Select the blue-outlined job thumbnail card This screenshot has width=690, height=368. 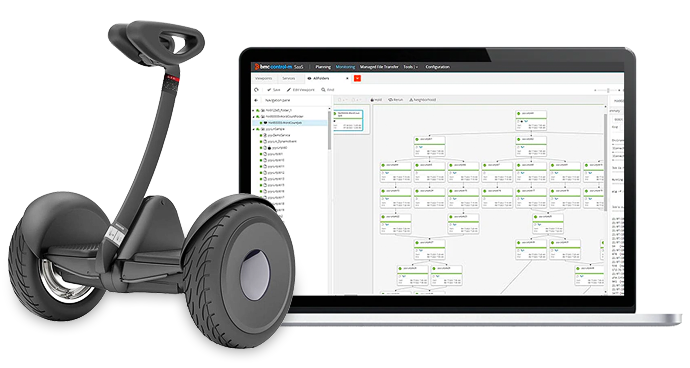pyautogui.click(x=349, y=121)
